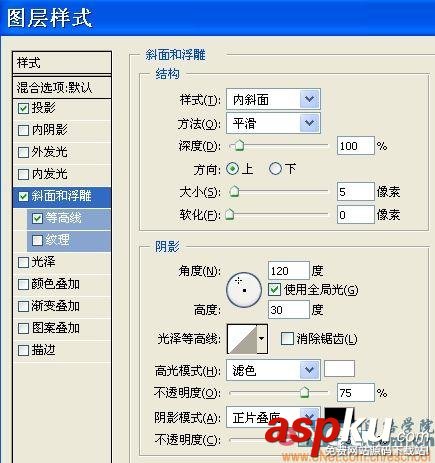Open the 阴影模式 dropdown showing 正片叠底
The width and height of the screenshot is (435, 463).
273,417
